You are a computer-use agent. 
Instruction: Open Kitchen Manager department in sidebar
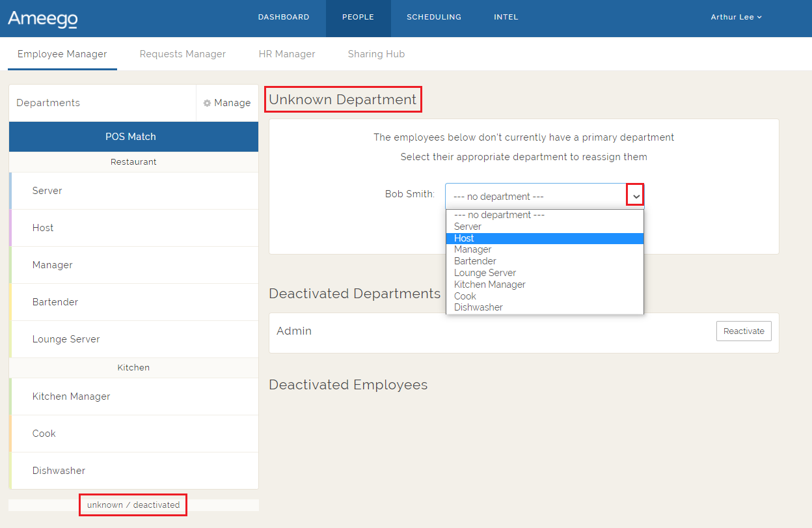click(x=72, y=396)
